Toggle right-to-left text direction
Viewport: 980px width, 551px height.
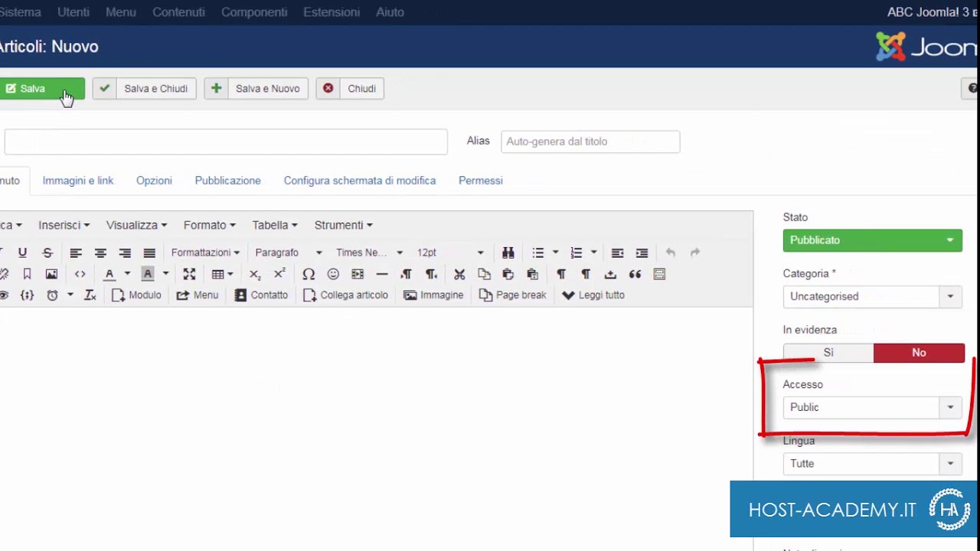click(x=431, y=274)
